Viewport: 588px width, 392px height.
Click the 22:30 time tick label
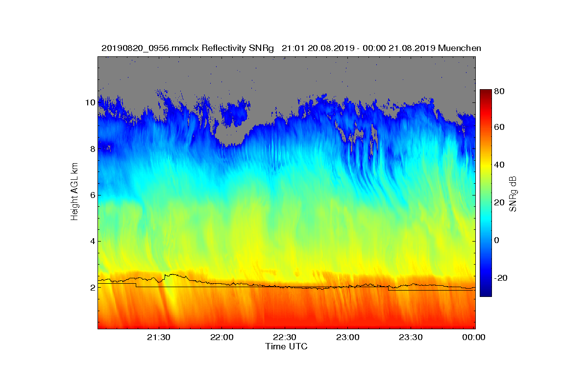point(284,337)
